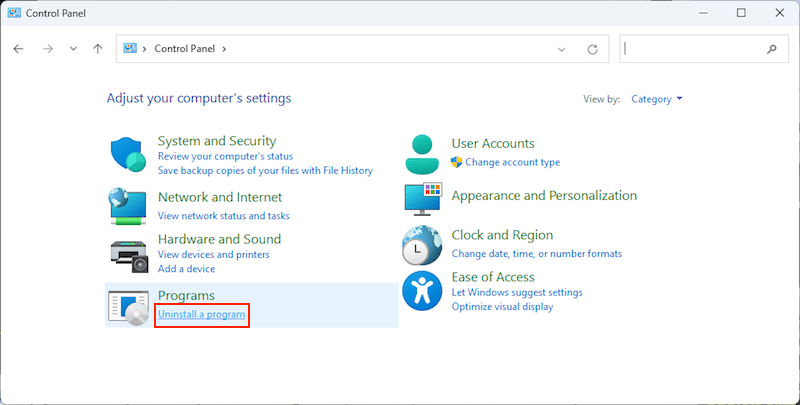Open Change account type link
The image size is (800, 405).
512,162
